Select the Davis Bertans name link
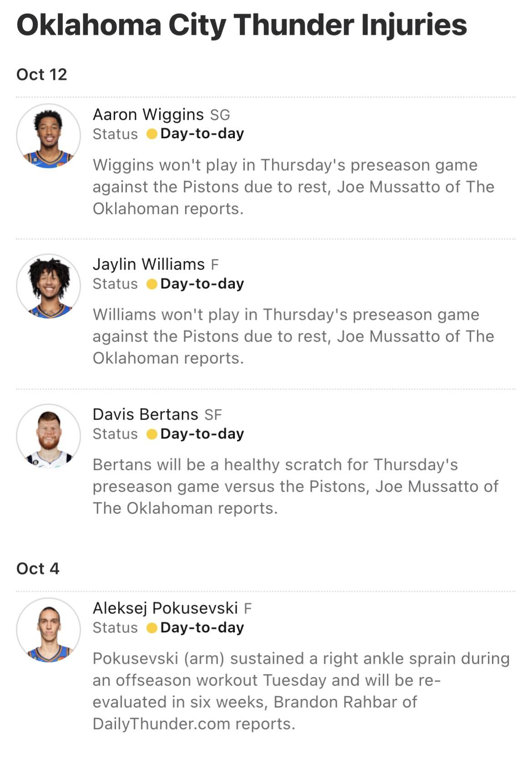This screenshot has width=532, height=763. [x=145, y=414]
